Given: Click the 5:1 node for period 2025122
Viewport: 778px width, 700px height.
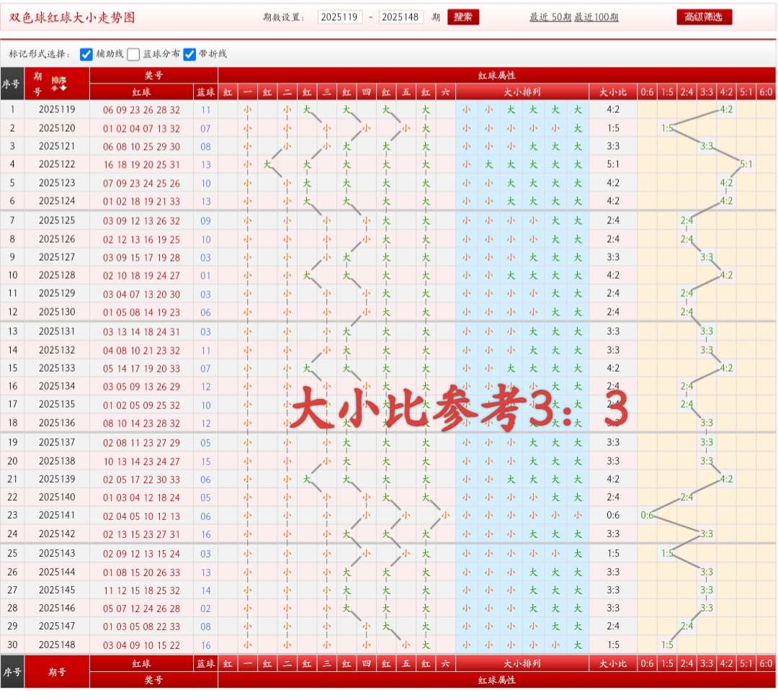Looking at the screenshot, I should coord(748,164).
